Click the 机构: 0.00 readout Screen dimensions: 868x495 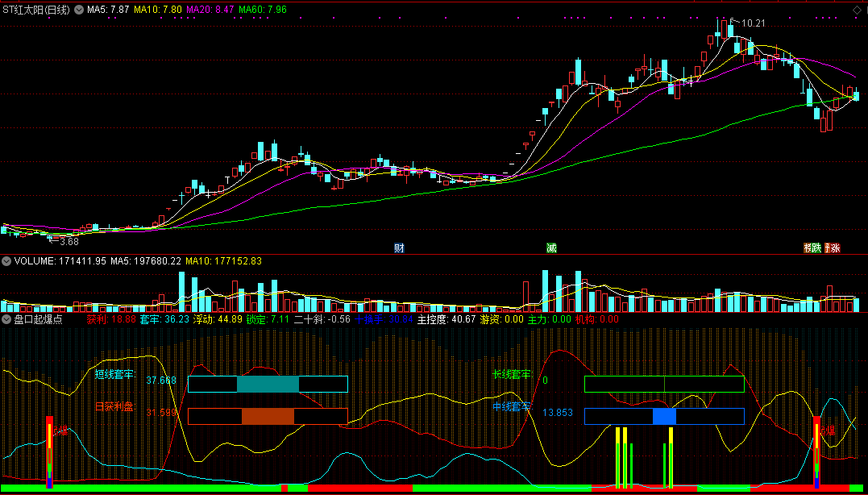tap(596, 319)
